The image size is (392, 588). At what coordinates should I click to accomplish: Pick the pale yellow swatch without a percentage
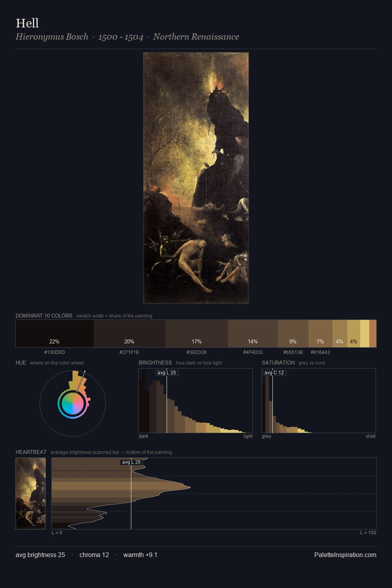[x=365, y=334]
